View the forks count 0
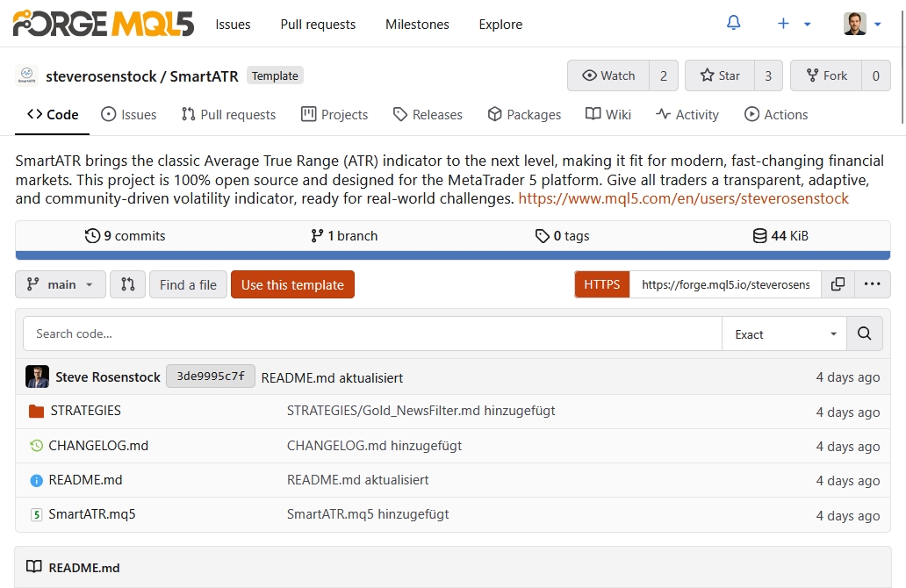 [876, 75]
